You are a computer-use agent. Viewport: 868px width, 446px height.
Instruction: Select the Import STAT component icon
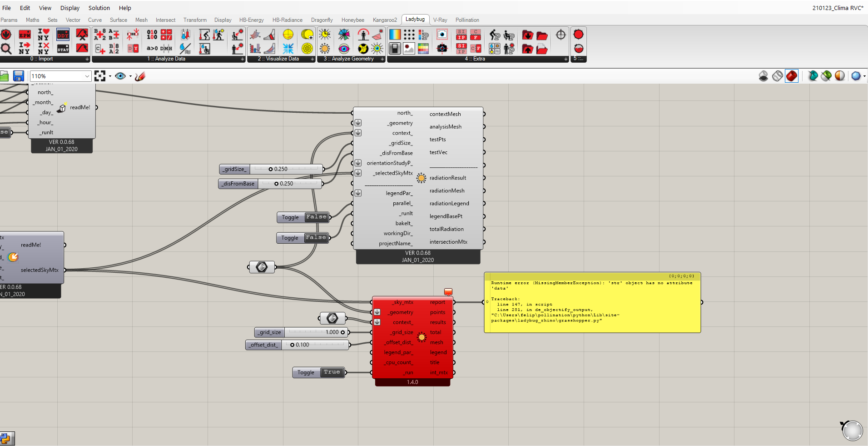(x=63, y=48)
